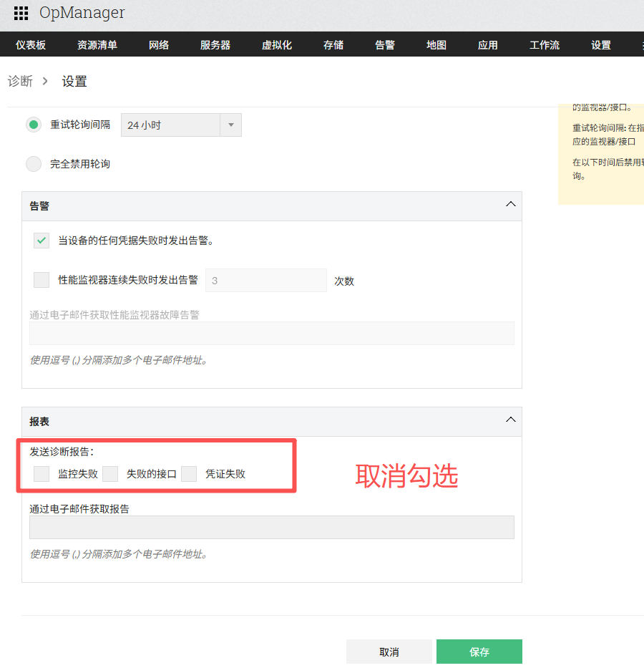
Task: Collapse the 报表 section
Action: [510, 420]
